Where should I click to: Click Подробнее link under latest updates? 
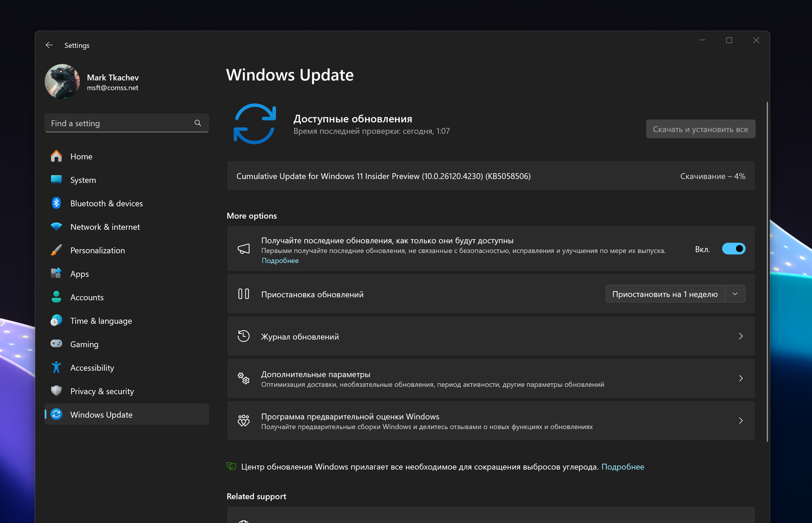pyautogui.click(x=280, y=261)
